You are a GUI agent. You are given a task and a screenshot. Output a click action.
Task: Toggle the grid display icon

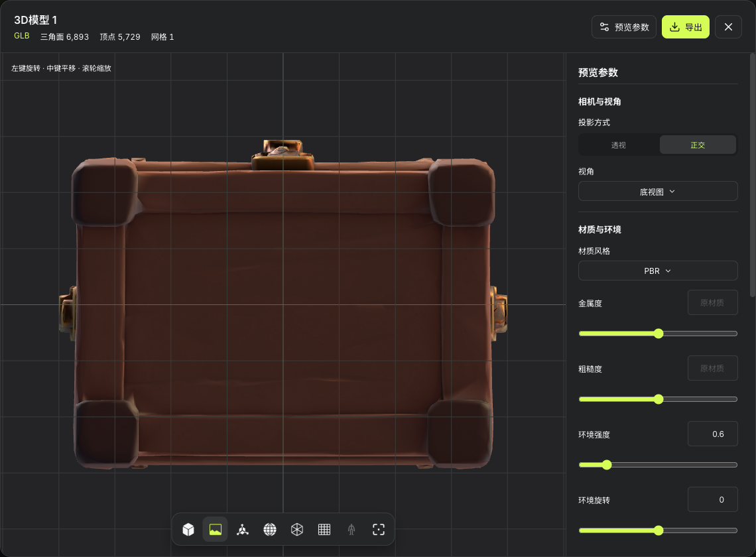pos(324,530)
